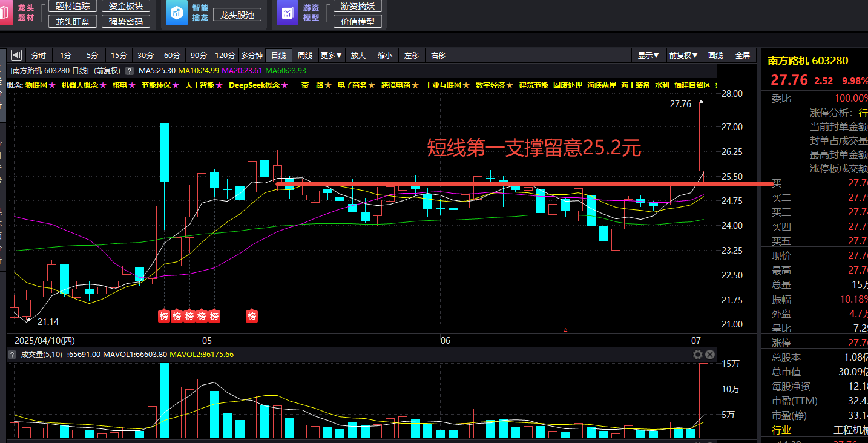Screen dimensions: 868x443
Task: Switch to the 多分钟 period tab
Action: tap(252, 56)
